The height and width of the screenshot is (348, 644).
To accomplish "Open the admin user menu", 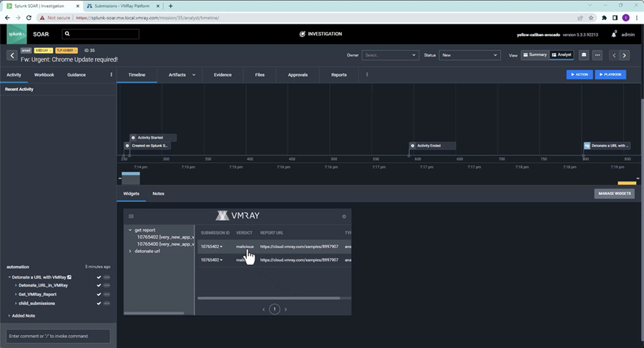I will click(x=628, y=34).
